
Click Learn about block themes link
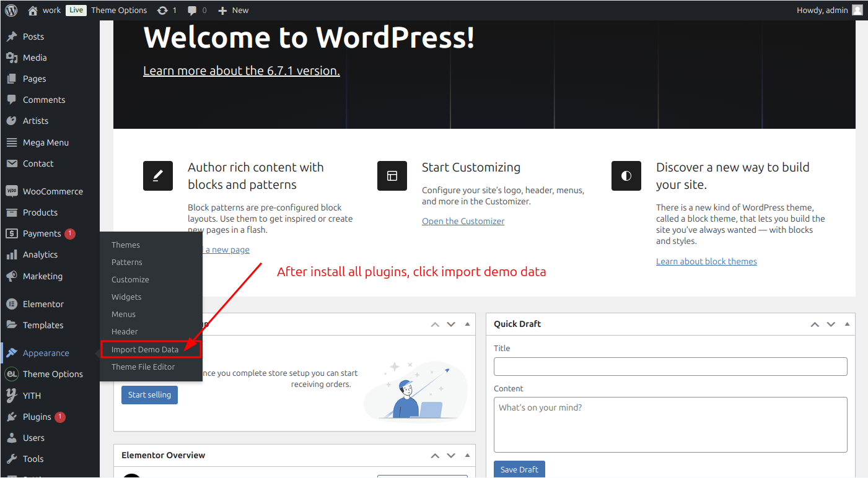706,261
